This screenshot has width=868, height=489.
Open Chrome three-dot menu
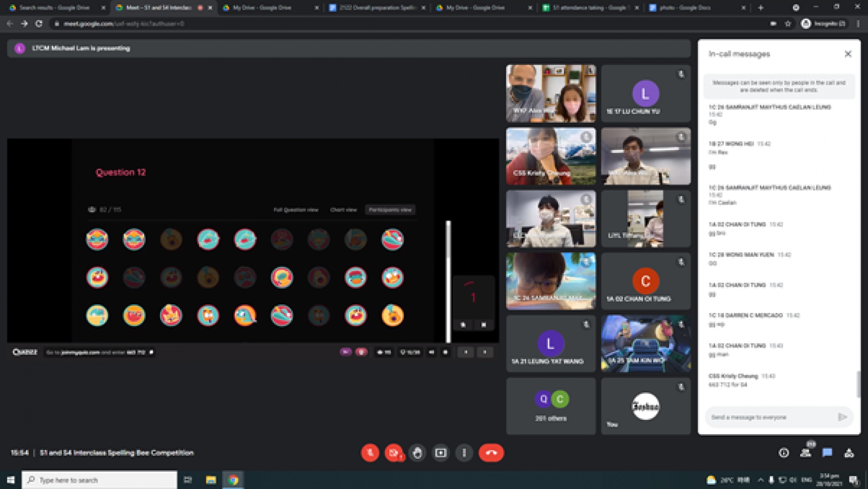pyautogui.click(x=858, y=24)
